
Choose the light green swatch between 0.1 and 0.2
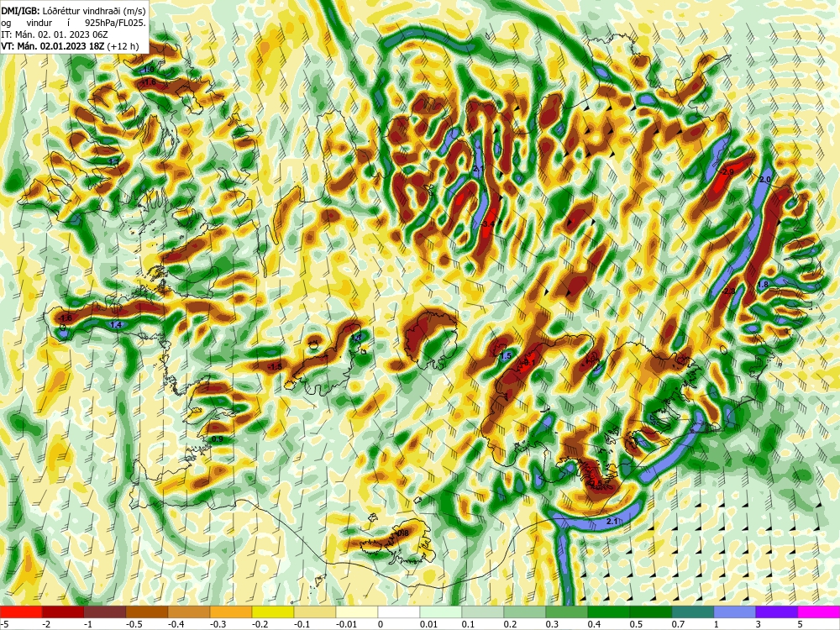483,612
